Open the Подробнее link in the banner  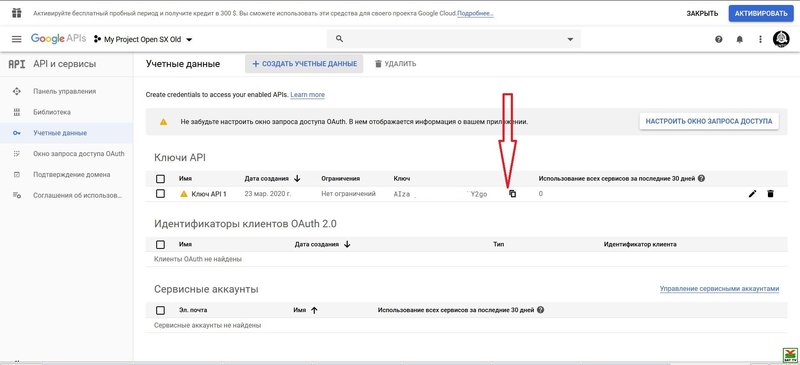pyautogui.click(x=475, y=13)
